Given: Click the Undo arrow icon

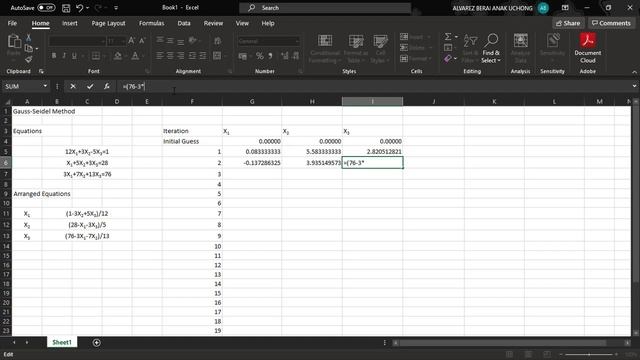Looking at the screenshot, I should coord(80,8).
